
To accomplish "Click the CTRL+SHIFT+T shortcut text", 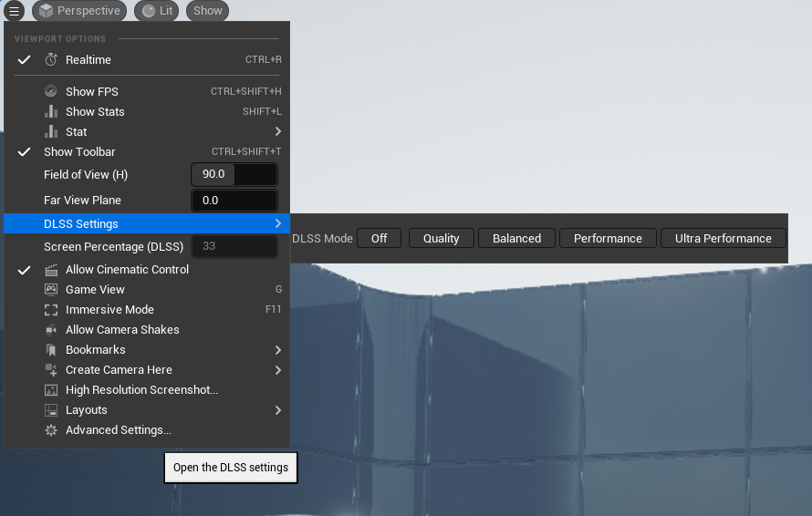I will point(246,151).
